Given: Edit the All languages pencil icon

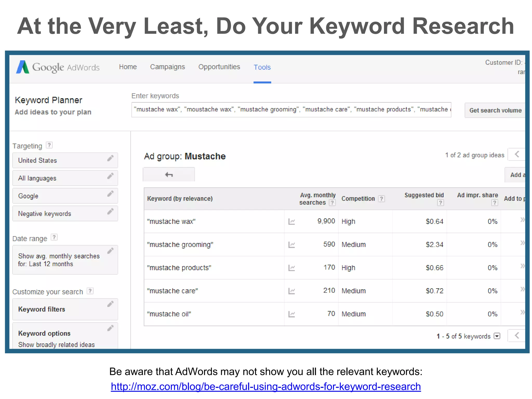Looking at the screenshot, I should [x=110, y=176].
